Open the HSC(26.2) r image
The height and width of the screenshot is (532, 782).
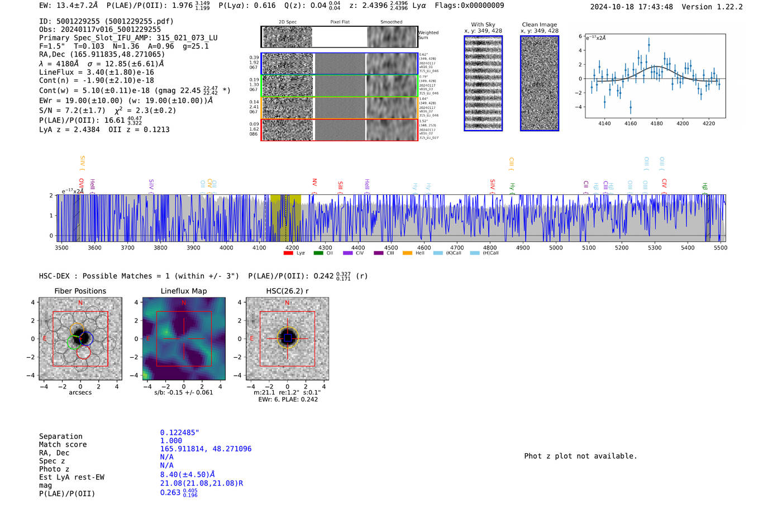(287, 338)
